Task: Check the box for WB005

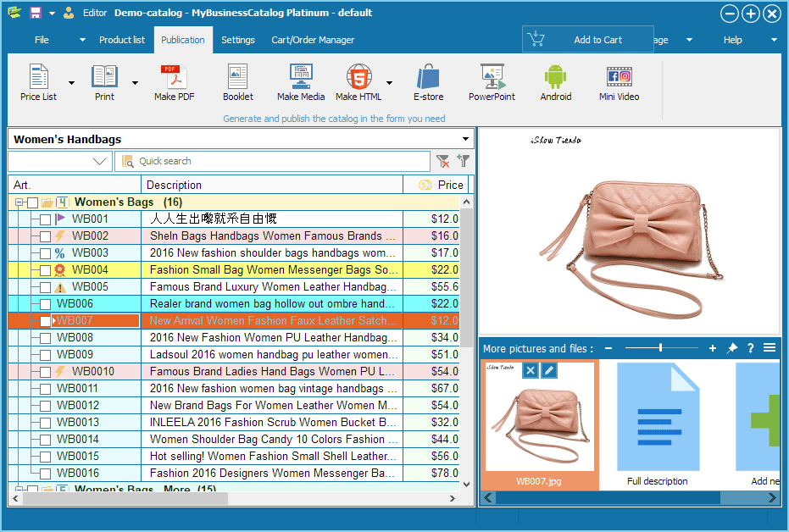Action: [45, 288]
